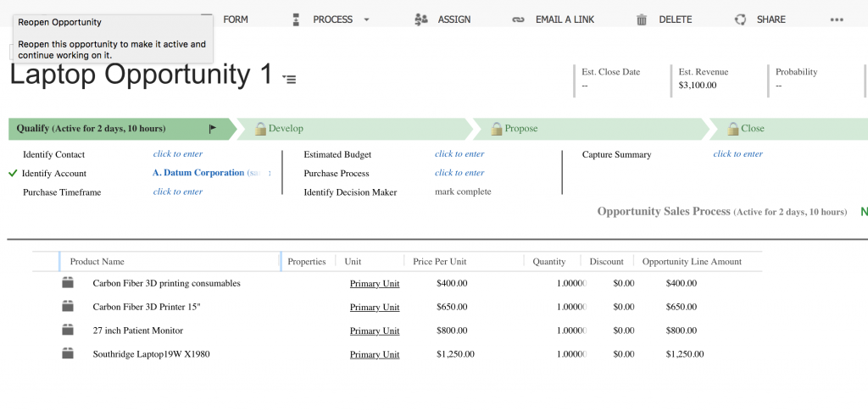Click the Form icon in toolbar
The width and height of the screenshot is (868, 411).
[207, 19]
